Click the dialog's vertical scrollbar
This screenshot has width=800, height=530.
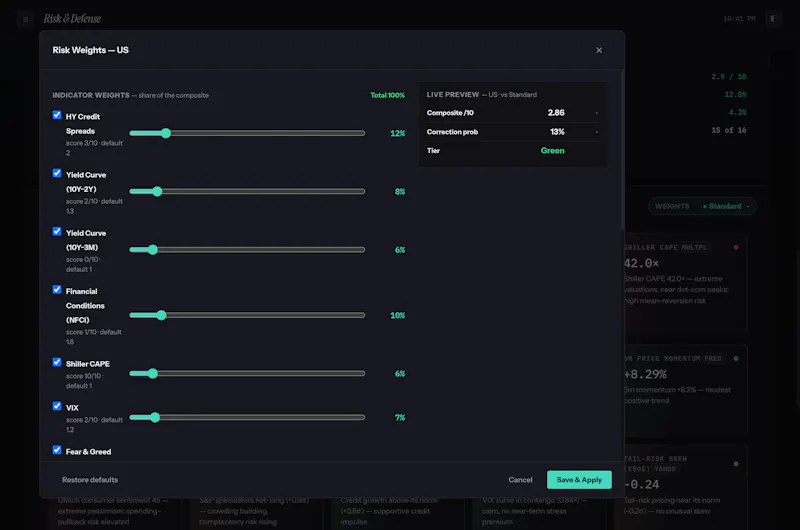[x=622, y=150]
